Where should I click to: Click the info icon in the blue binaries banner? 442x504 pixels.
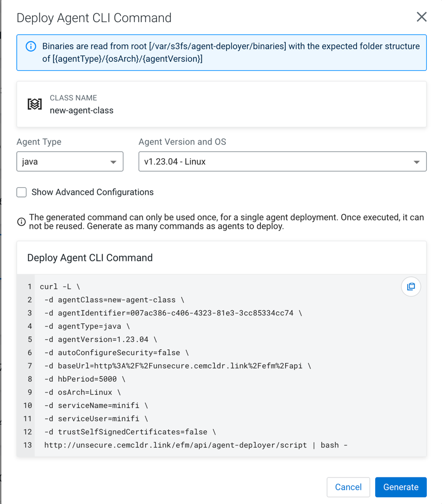(x=31, y=47)
